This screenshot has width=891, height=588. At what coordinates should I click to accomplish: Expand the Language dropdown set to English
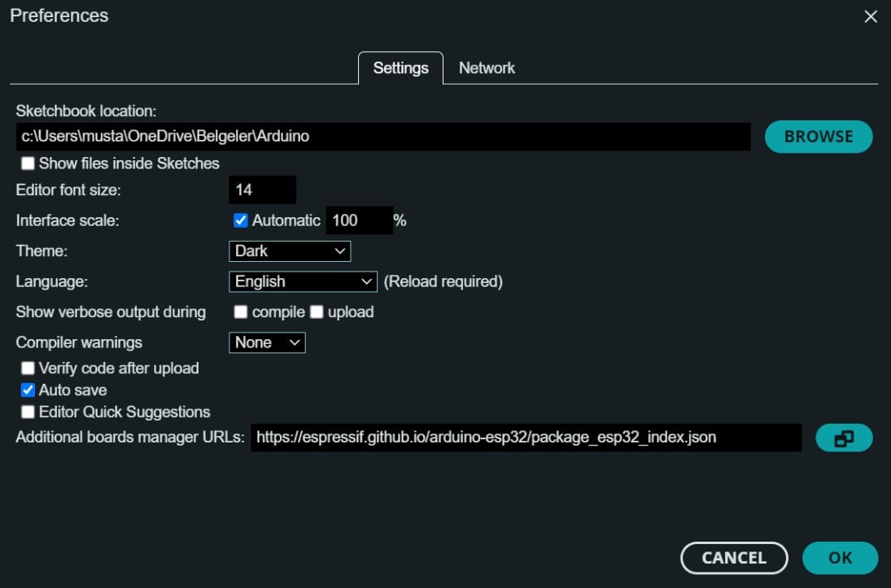tap(303, 281)
